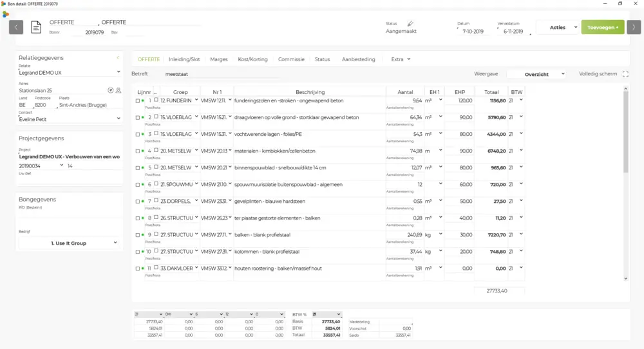Open the address map locator icon
This screenshot has height=349, width=644.
[x=110, y=91]
